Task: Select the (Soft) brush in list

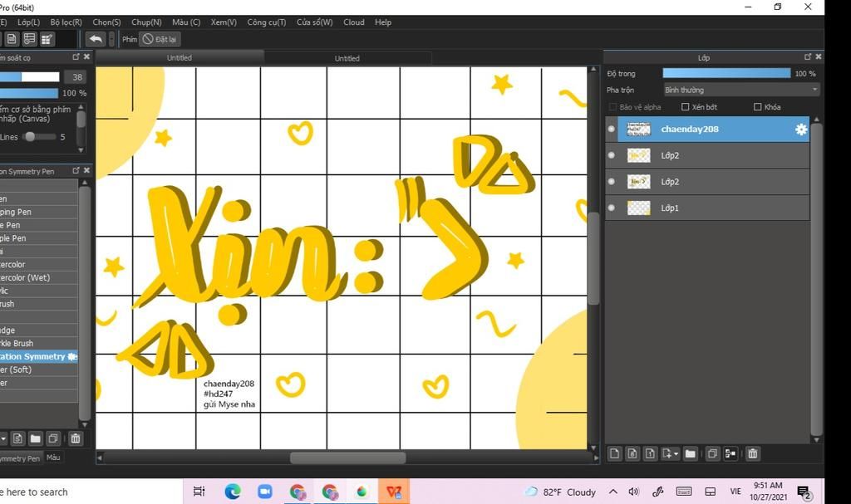Action: pos(38,369)
